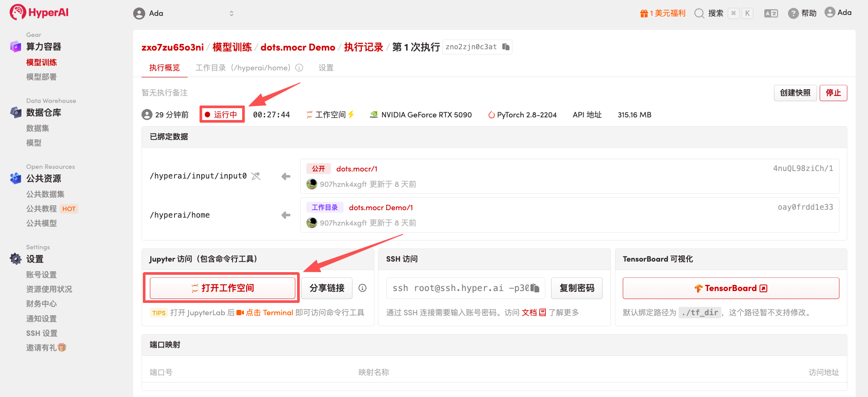Click the info icon next to share link
This screenshot has width=868, height=397.
[363, 288]
